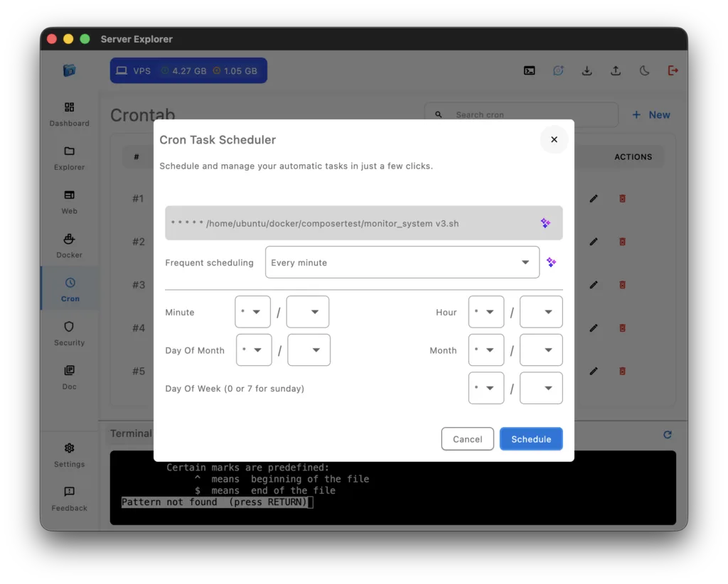Delete cron entry #2 trash icon
Image resolution: width=728 pixels, height=584 pixels.
click(x=623, y=242)
